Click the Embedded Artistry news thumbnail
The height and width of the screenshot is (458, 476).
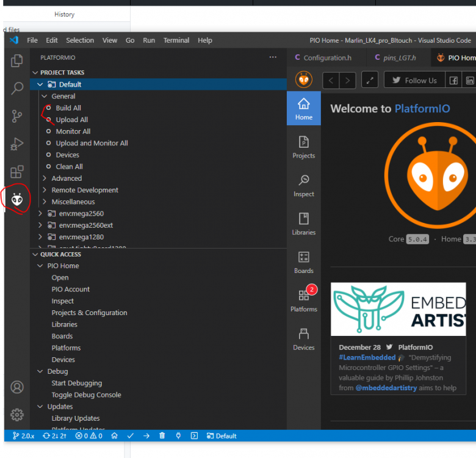[x=398, y=309]
